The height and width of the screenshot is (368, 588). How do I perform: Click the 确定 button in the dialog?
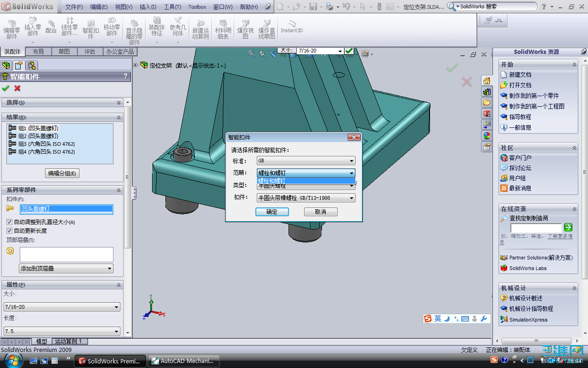point(272,212)
